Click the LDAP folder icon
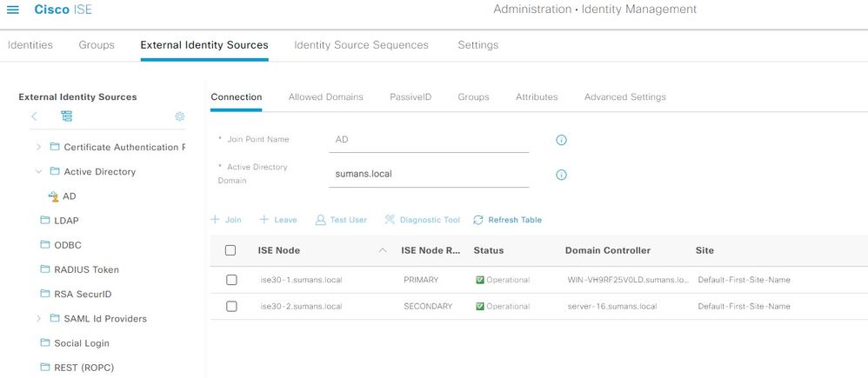This screenshot has height=378, width=868. (45, 220)
